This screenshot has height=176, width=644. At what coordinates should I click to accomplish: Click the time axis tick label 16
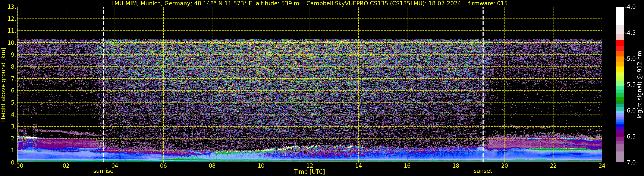coord(407,166)
